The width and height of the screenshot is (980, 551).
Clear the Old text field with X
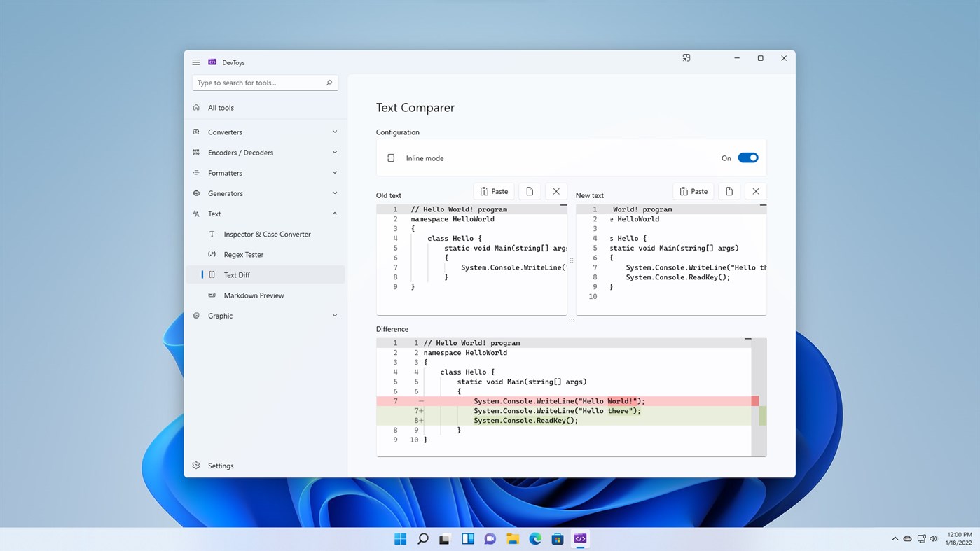tap(555, 190)
